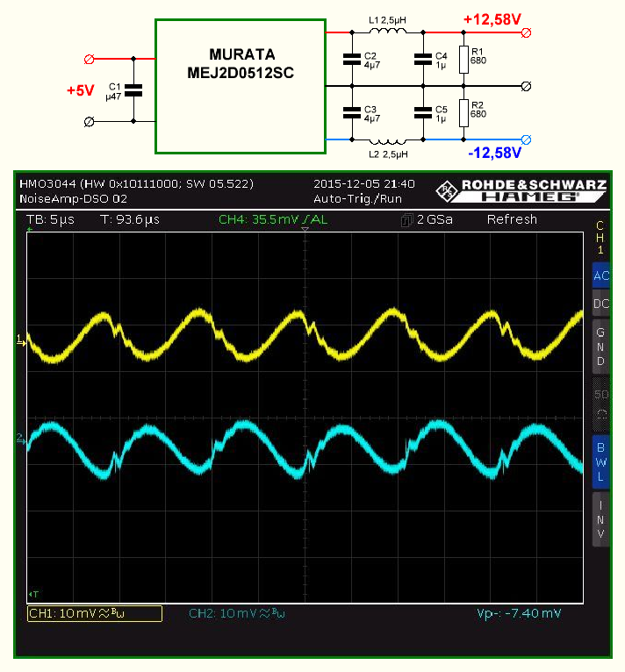
Task: Click the CH4: 35.5 mV trigger level readout
Action: coord(273,219)
